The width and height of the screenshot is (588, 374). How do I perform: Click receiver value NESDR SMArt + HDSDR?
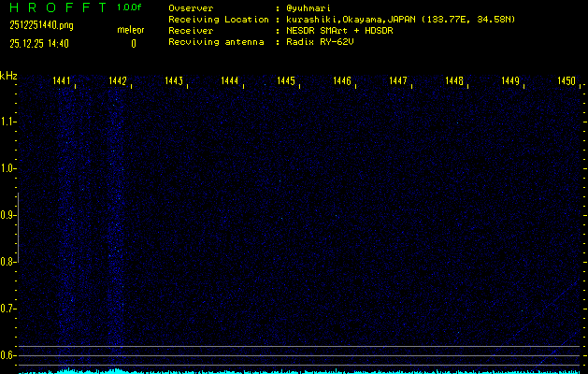(x=339, y=30)
